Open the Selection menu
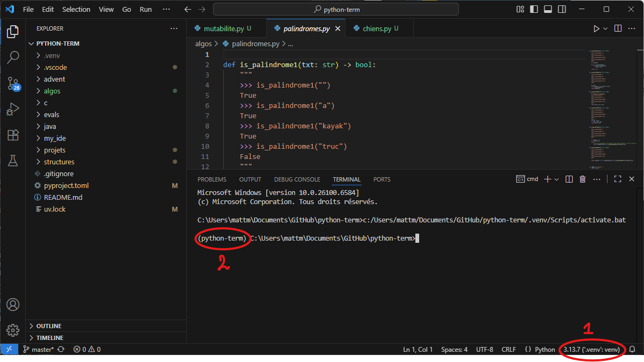The height and width of the screenshot is (362, 644). tap(76, 9)
